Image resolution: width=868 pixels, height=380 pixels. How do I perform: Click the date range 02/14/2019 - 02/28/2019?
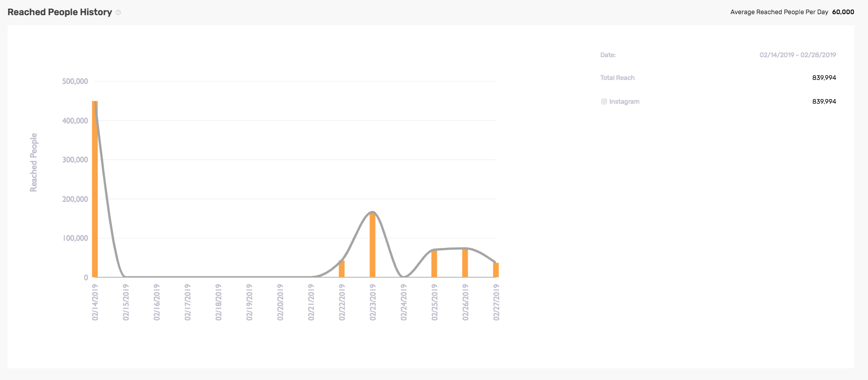tap(798, 55)
